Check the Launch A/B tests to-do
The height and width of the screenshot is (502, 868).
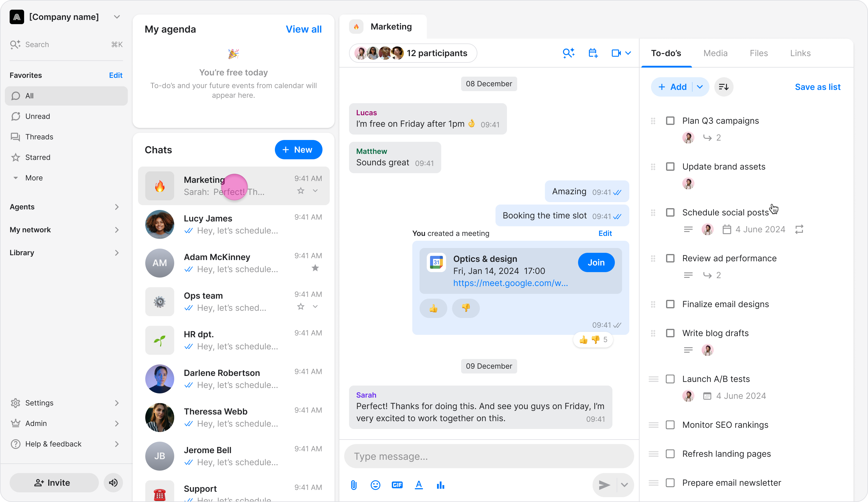(670, 379)
